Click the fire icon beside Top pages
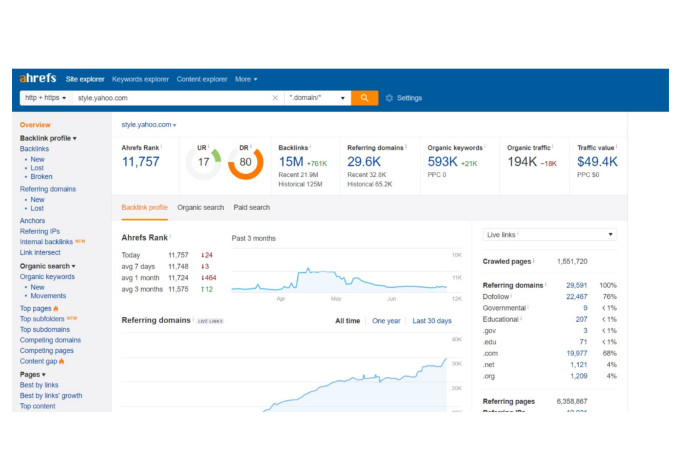The height and width of the screenshot is (459, 680). coord(57,308)
